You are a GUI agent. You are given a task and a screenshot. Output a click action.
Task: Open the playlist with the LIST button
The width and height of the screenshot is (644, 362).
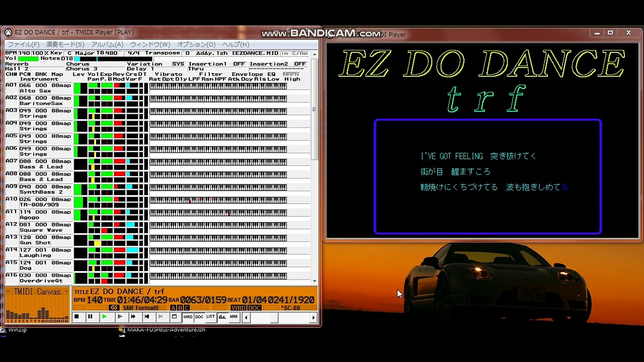coord(211,317)
